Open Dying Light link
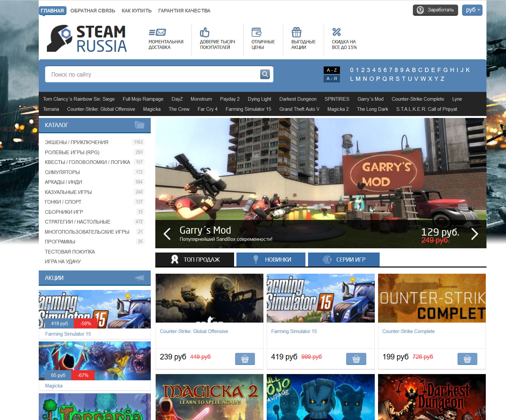Screen dimensions: 506x420 [260, 99]
